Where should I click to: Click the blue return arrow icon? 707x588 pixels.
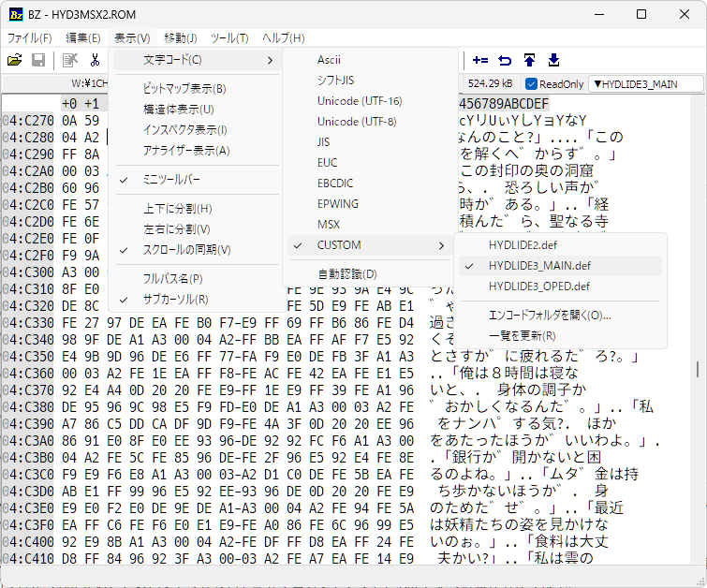click(505, 60)
